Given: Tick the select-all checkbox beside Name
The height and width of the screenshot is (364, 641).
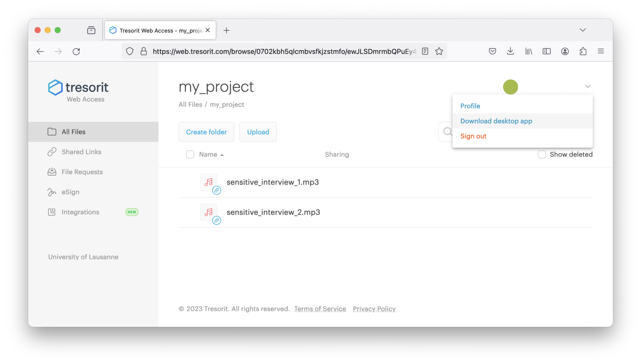Looking at the screenshot, I should pos(190,155).
